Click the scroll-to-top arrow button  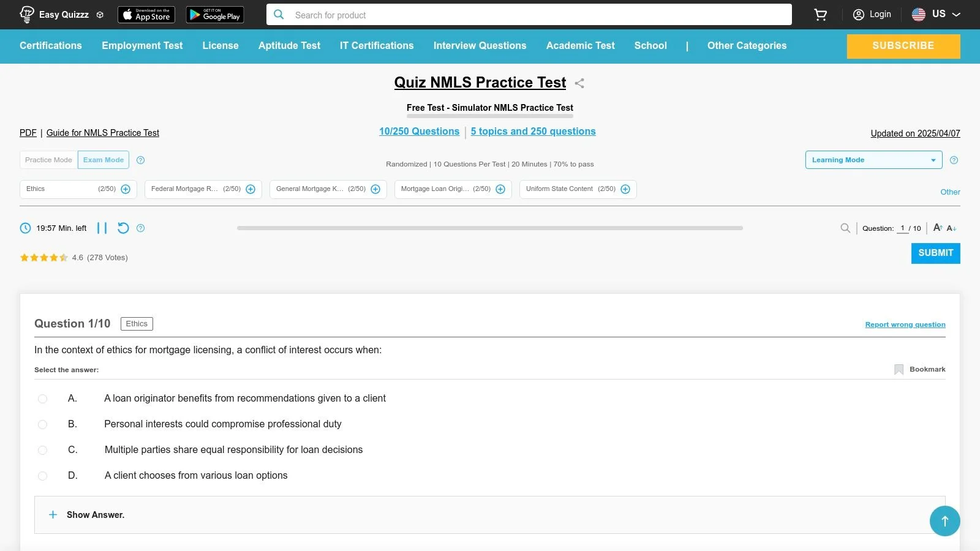coord(944,521)
